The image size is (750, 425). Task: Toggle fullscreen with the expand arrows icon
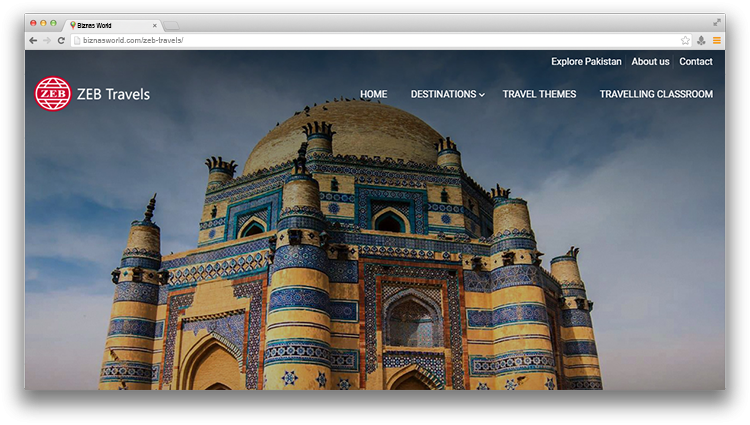[716, 22]
